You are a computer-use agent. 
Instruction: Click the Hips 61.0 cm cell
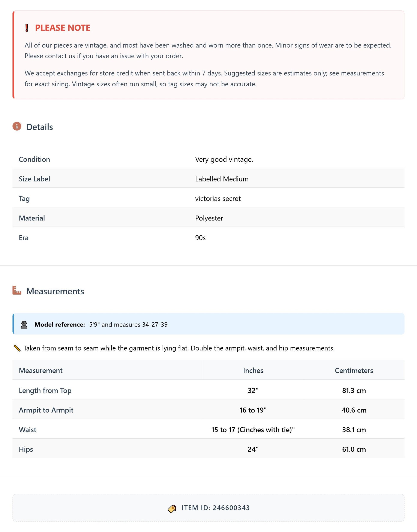tap(354, 449)
